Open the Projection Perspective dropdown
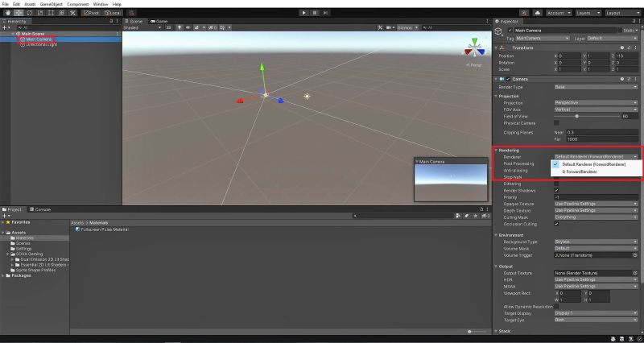Image resolution: width=644 pixels, height=343 pixels. click(x=596, y=103)
